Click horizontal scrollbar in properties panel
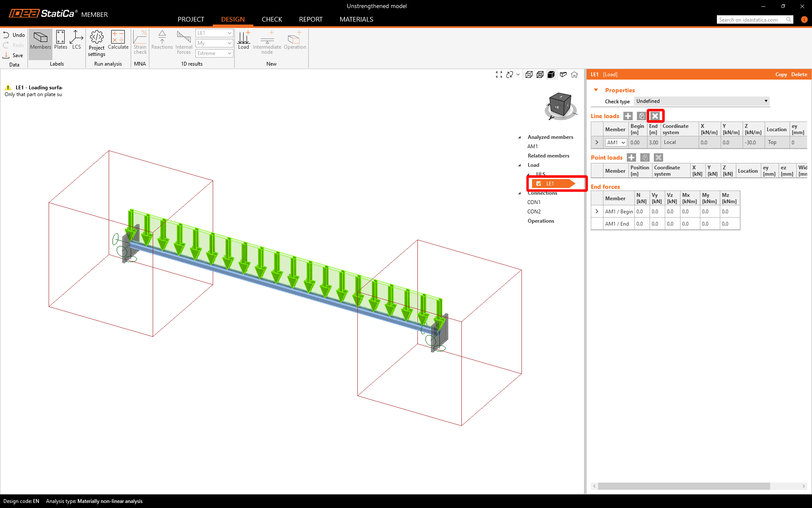Image resolution: width=812 pixels, height=508 pixels. [683, 486]
